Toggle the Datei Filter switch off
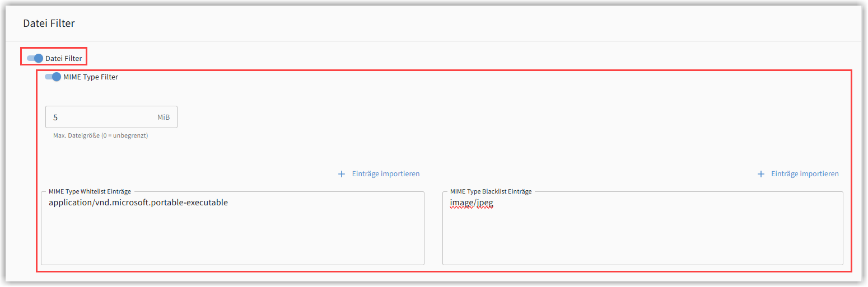Viewport: 868px width, 287px height. click(35, 58)
